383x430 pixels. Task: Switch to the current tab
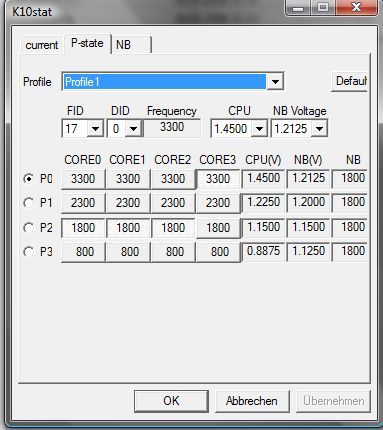pyautogui.click(x=42, y=45)
